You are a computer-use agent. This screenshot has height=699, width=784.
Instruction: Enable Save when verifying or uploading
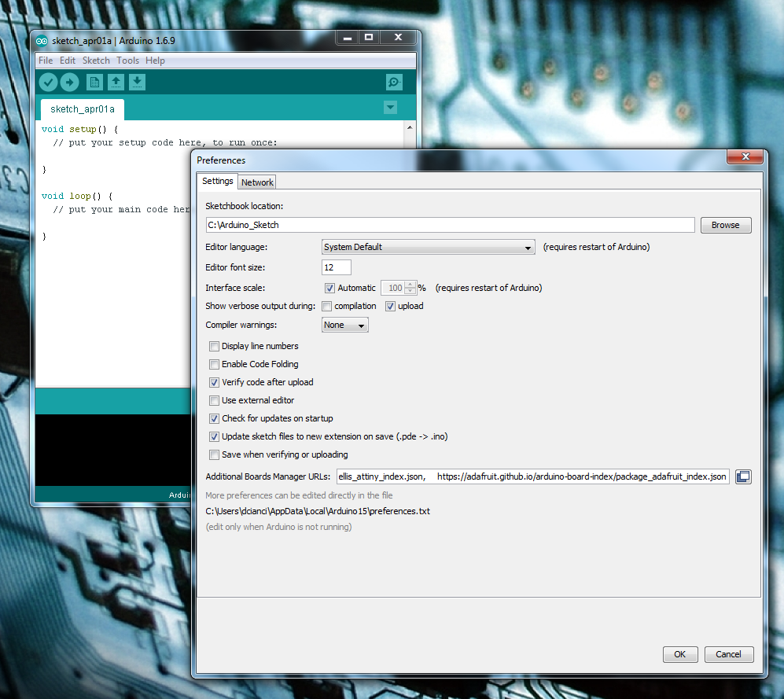tap(214, 454)
